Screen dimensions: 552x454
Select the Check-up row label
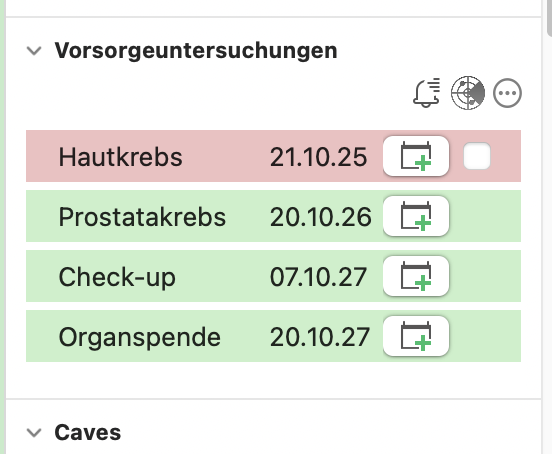tap(117, 278)
